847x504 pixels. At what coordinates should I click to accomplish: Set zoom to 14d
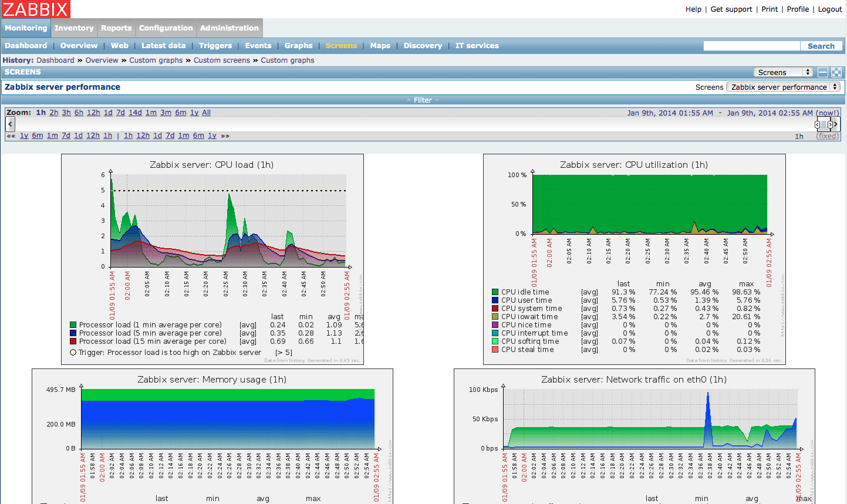point(135,113)
